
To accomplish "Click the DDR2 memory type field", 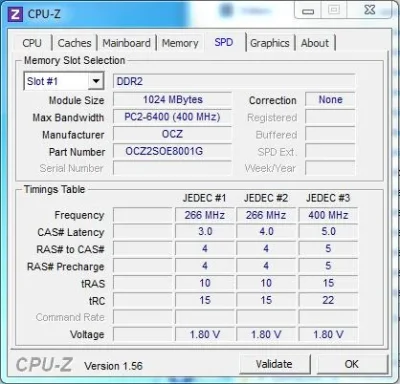I will coord(234,81).
